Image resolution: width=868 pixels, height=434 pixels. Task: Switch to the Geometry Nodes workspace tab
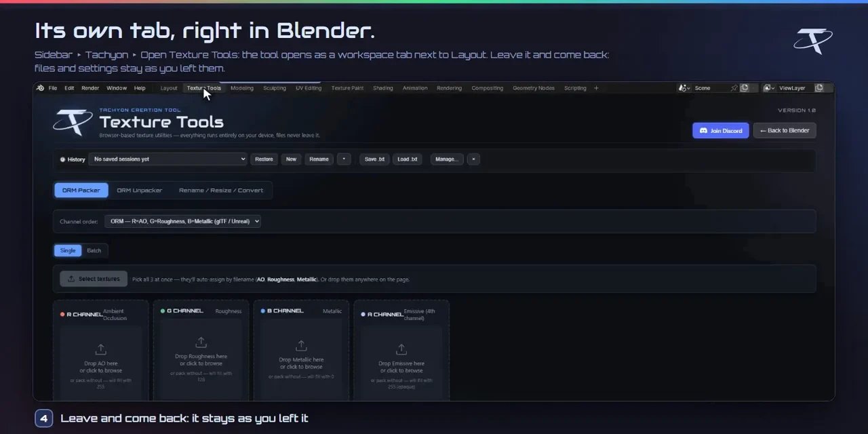tap(534, 88)
